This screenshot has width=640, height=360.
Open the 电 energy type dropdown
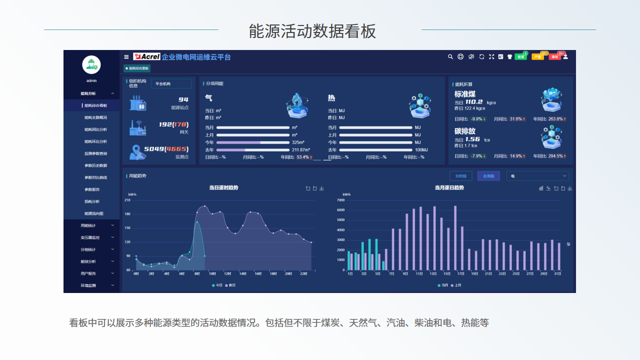pos(538,176)
